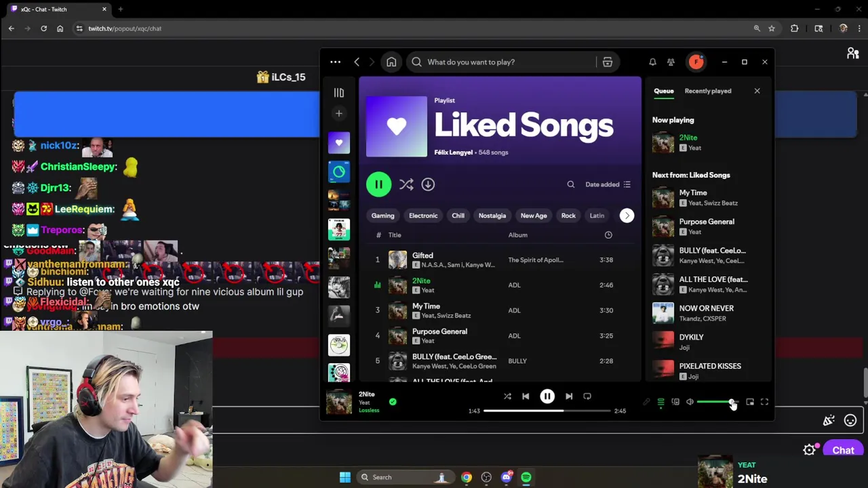This screenshot has width=868, height=488.
Task: Show more genre chips with the arrow
Action: 627,216
